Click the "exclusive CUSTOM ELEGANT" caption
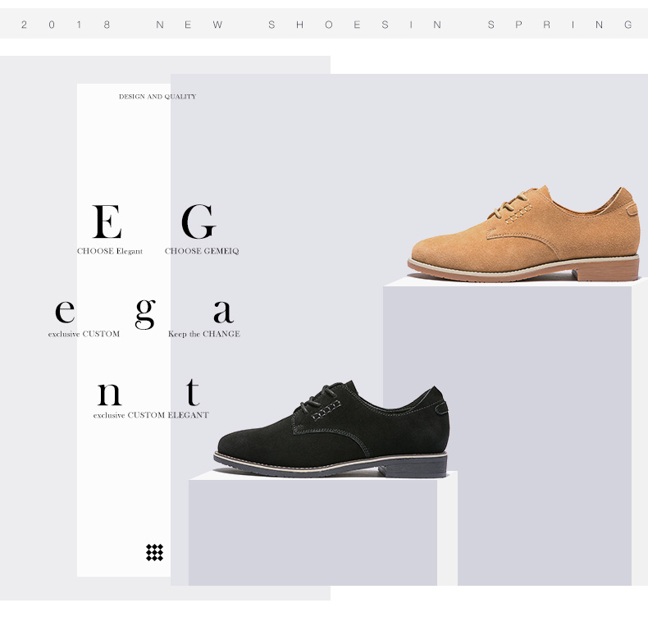This screenshot has height=644, width=648. 151,415
